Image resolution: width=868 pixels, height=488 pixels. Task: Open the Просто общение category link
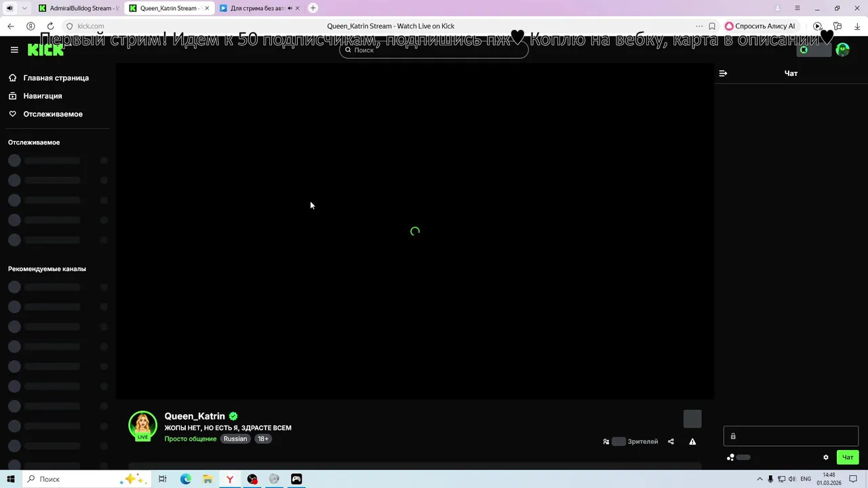click(x=191, y=439)
